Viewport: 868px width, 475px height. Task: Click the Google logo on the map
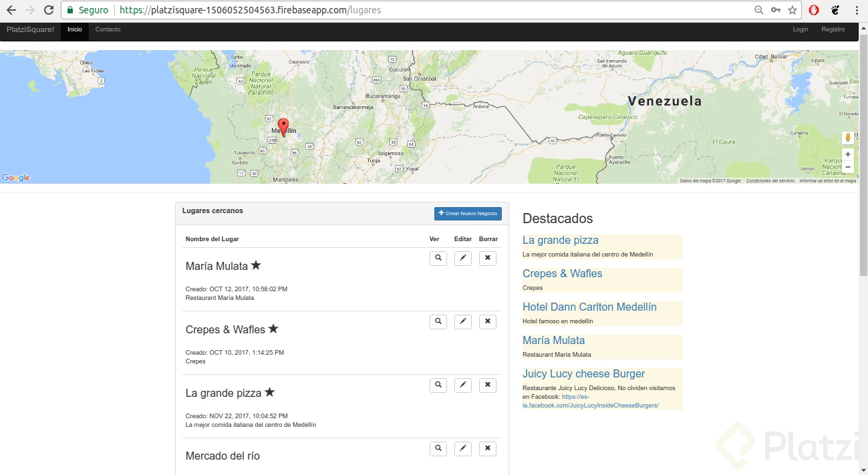tap(16, 178)
